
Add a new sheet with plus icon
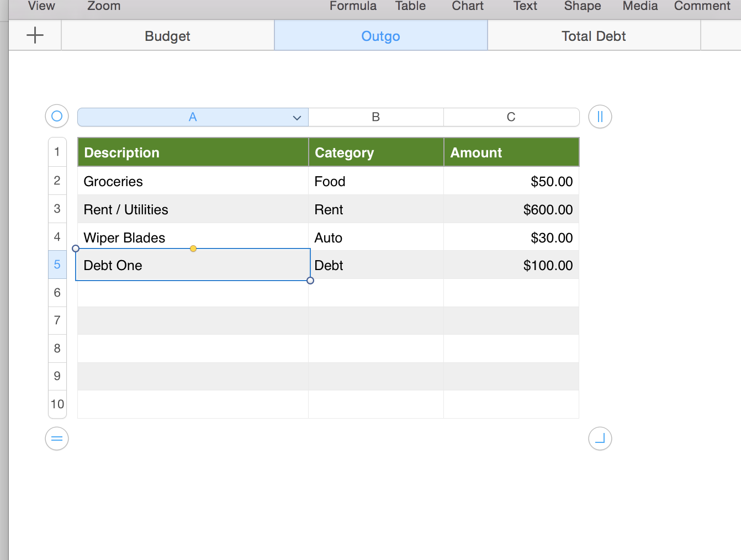(x=35, y=35)
